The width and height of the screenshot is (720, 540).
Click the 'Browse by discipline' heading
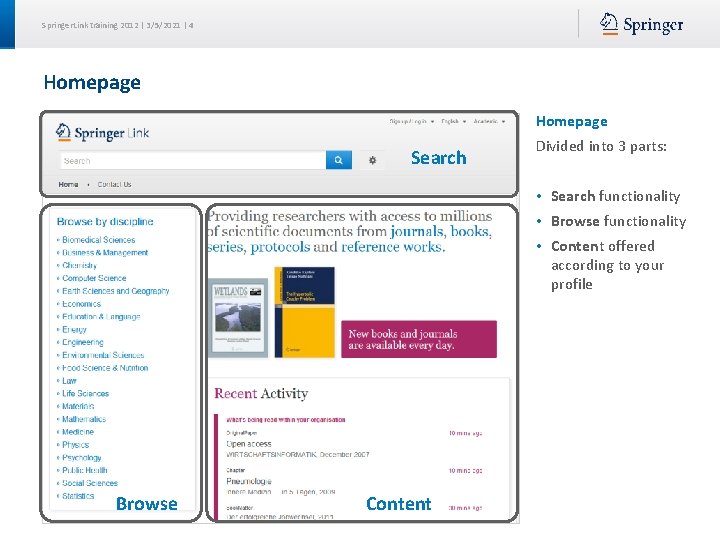point(105,221)
